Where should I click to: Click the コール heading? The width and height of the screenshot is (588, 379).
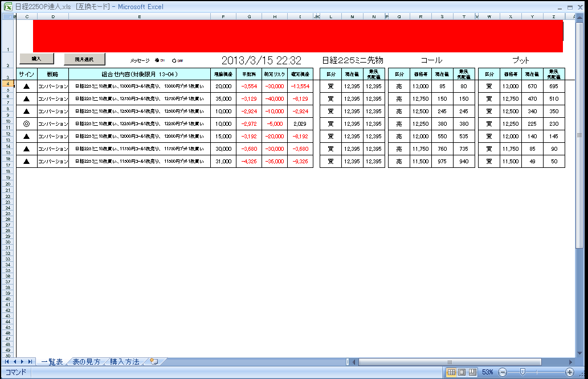click(x=431, y=60)
